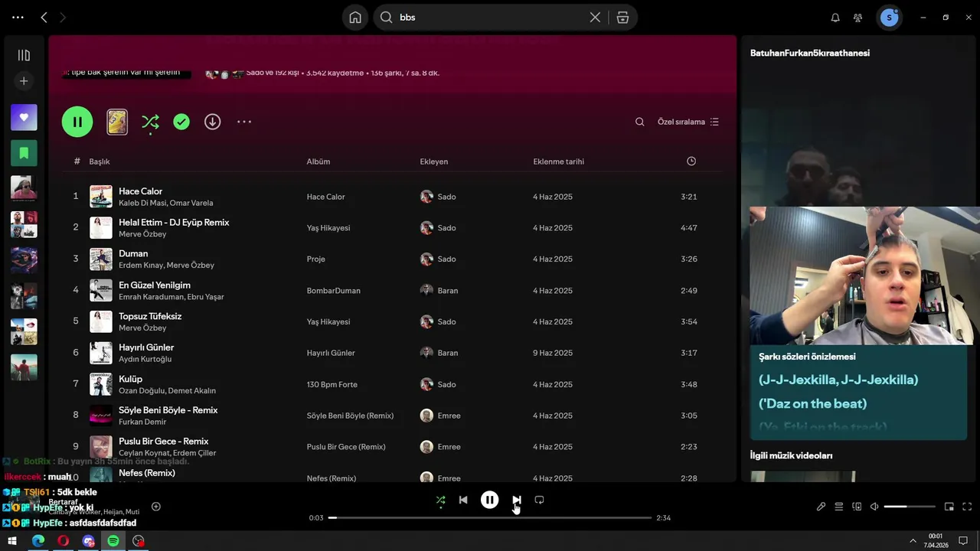The image size is (980, 551).
Task: Sort by duration clock icon header
Action: (691, 161)
